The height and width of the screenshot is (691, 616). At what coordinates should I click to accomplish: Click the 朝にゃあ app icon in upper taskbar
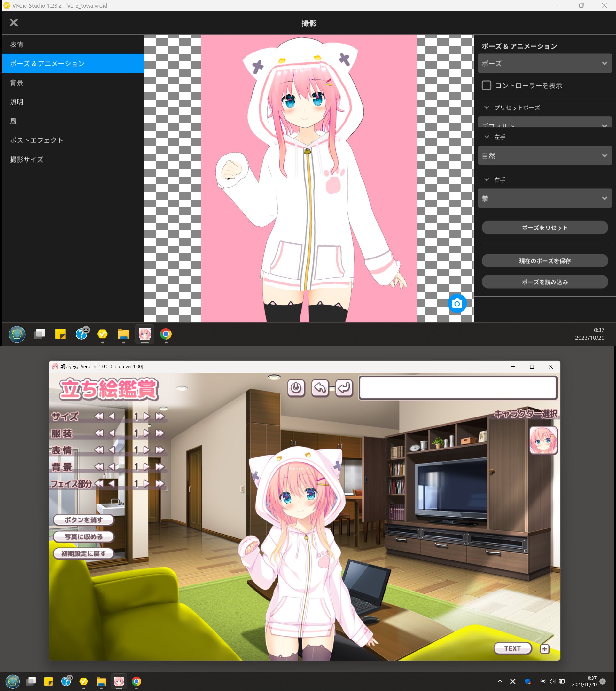[x=145, y=334]
